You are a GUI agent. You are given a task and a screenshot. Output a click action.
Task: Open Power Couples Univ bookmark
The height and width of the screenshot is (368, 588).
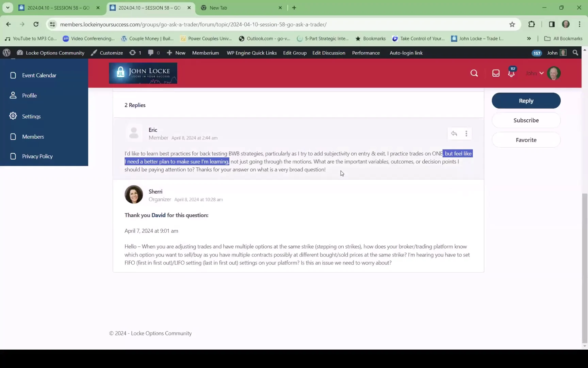click(x=206, y=39)
